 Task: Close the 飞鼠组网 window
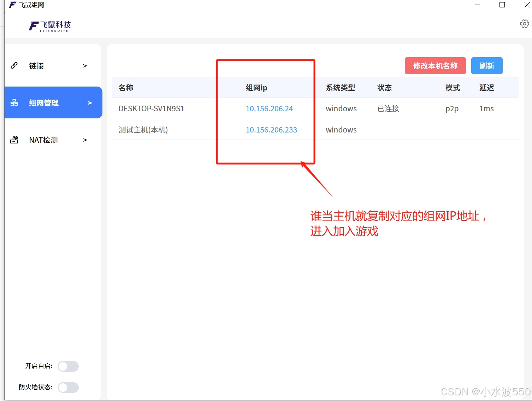(527, 5)
